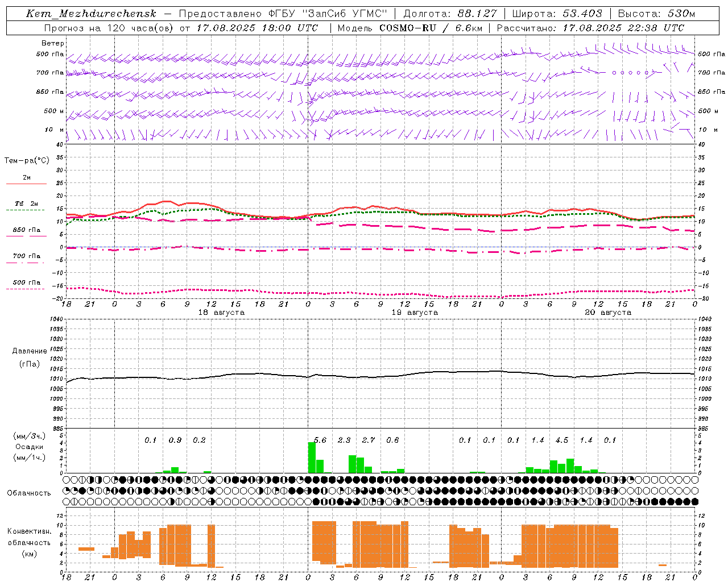Click the precipitation value "0.6"
The image size is (728, 582).
tap(392, 440)
